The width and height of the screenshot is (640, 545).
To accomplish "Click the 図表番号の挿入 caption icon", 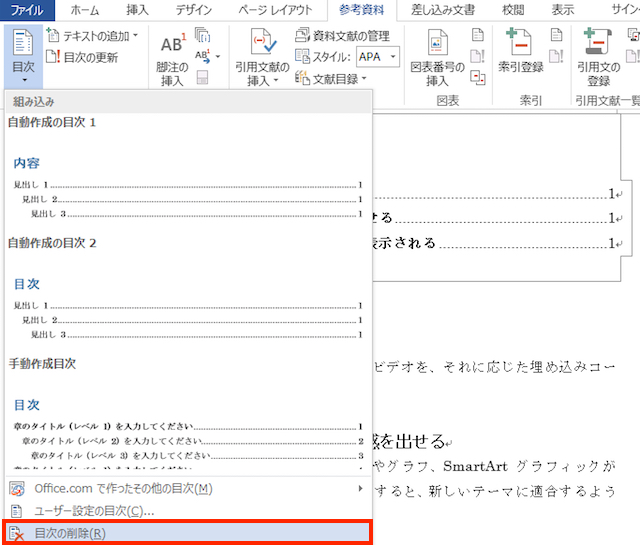I will [438, 42].
